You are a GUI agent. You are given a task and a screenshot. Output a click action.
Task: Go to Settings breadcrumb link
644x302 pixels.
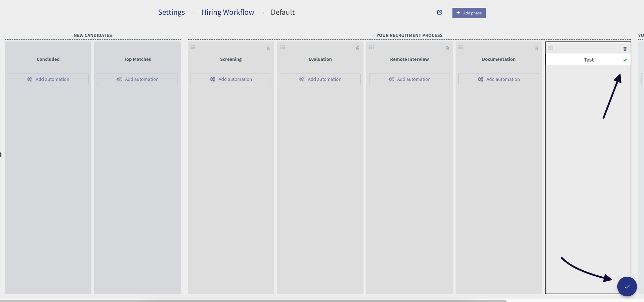pyautogui.click(x=171, y=12)
